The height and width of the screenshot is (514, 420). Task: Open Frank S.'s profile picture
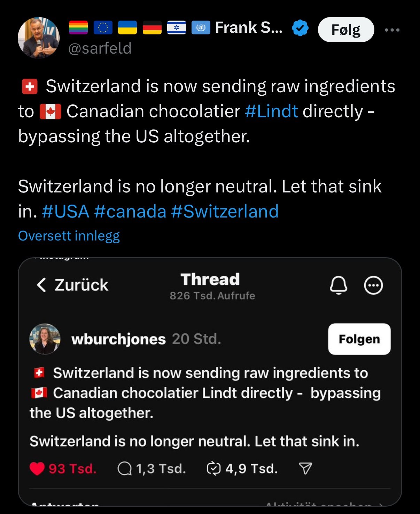tap(38, 38)
